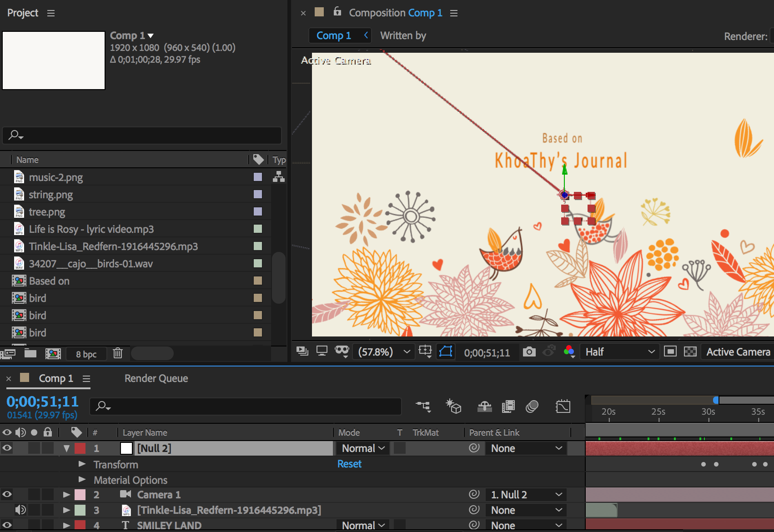The image size is (774, 532).
Task: Toggle hide shy layers icon
Action: (x=485, y=407)
